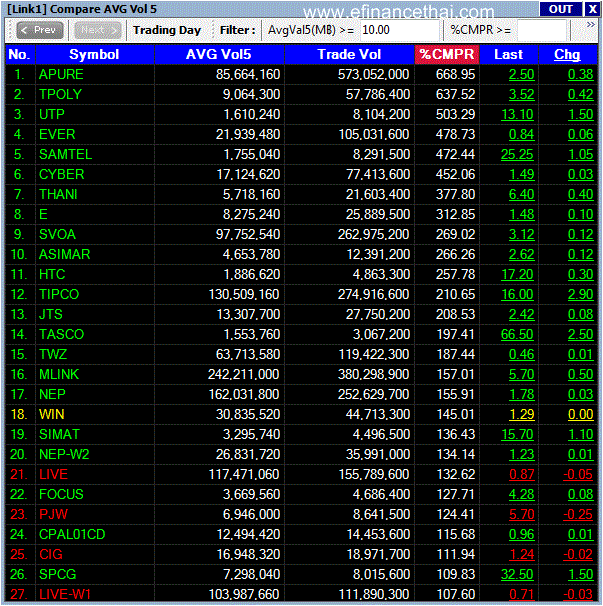The width and height of the screenshot is (603, 606).
Task: Click WIN change value 0.00
Action: coord(580,415)
